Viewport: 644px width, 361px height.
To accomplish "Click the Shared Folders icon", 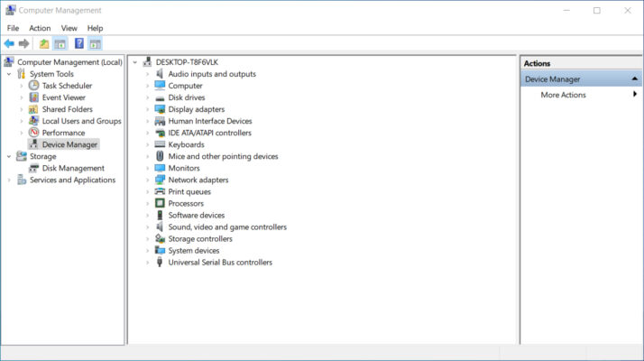I will 33,109.
